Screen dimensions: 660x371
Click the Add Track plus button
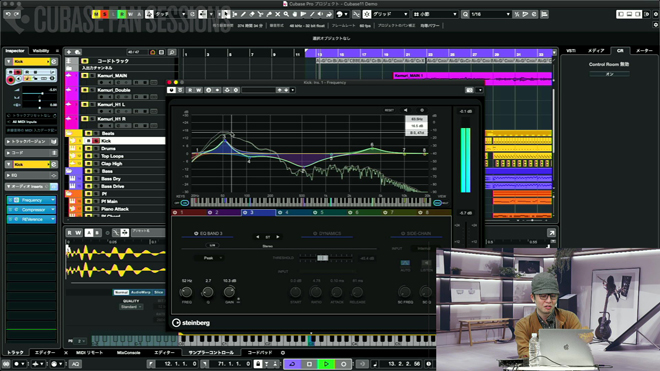point(69,52)
